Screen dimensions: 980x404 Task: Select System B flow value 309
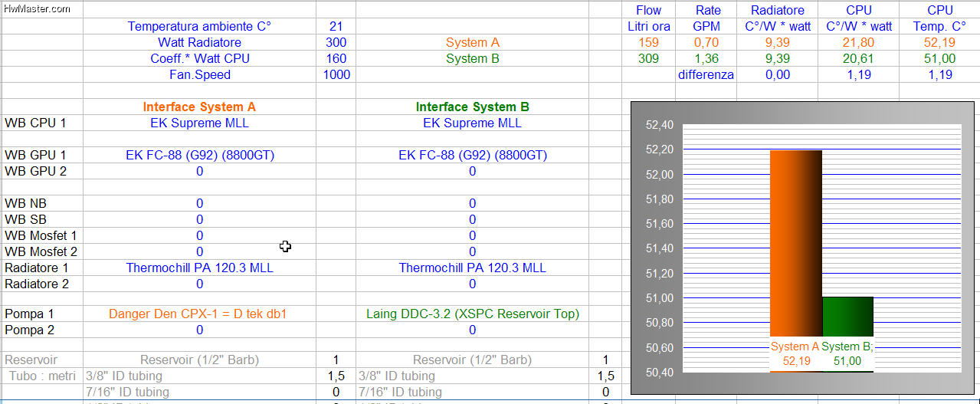pyautogui.click(x=648, y=58)
